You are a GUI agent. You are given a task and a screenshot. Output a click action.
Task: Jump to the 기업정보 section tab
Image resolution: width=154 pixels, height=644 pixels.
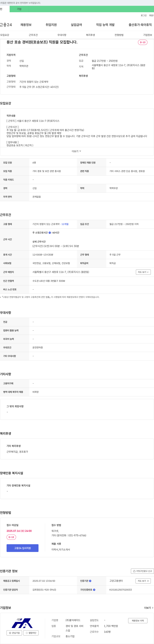click(x=148, y=35)
